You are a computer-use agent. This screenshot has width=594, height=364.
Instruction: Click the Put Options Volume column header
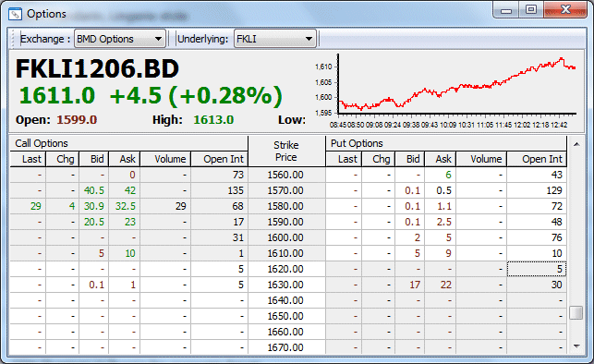pos(481,159)
